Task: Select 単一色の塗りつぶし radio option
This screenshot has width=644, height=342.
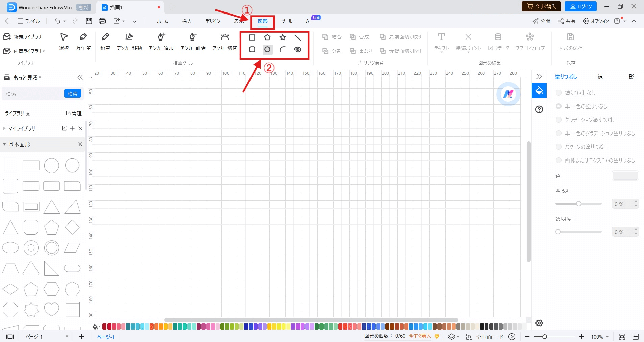Action: click(x=558, y=106)
